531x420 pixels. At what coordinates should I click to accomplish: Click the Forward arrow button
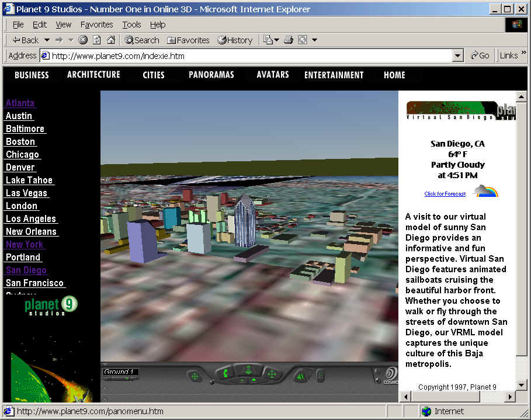[59, 40]
